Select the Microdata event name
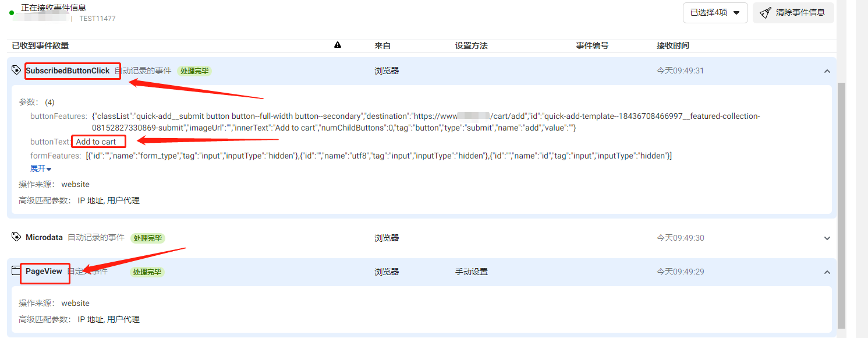The width and height of the screenshot is (868, 338). click(x=44, y=237)
